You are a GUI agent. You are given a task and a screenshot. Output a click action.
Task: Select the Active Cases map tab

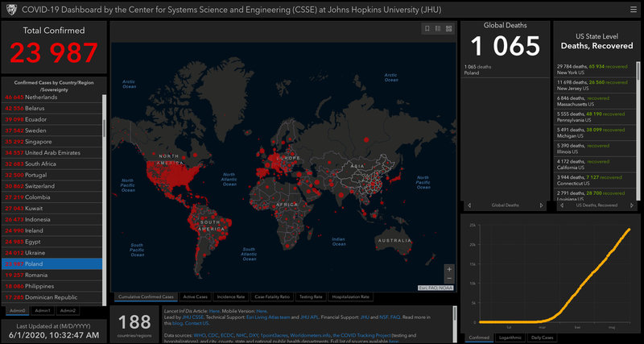tap(196, 296)
